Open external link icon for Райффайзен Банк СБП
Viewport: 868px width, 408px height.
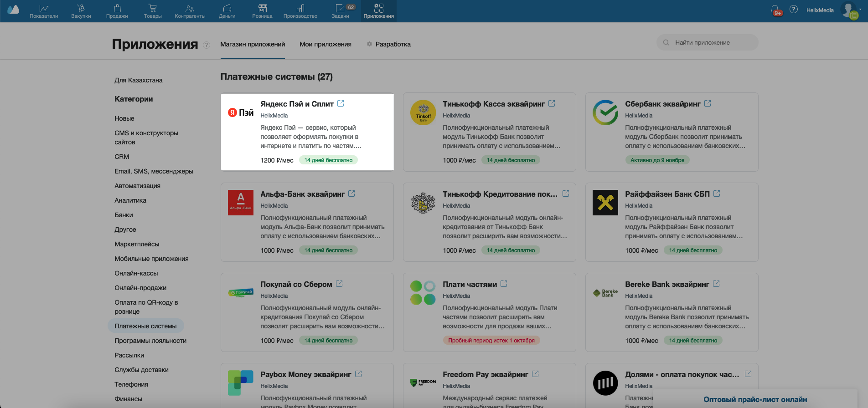[717, 194]
